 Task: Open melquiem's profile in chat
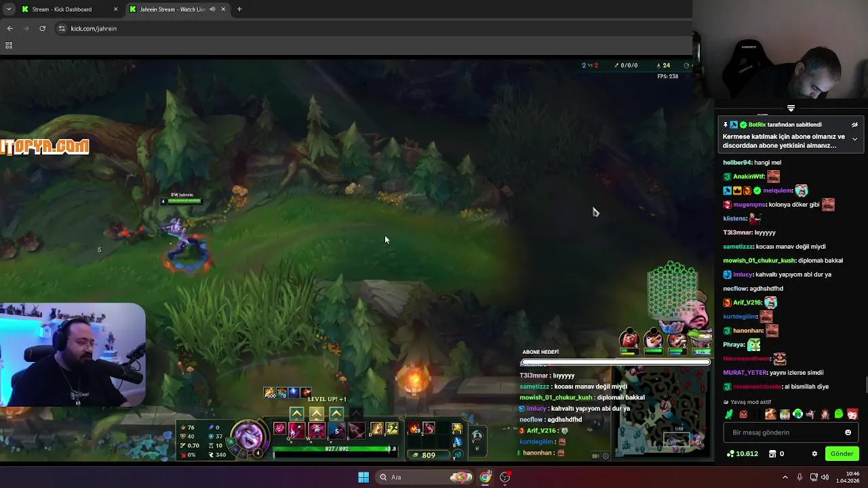(778, 191)
